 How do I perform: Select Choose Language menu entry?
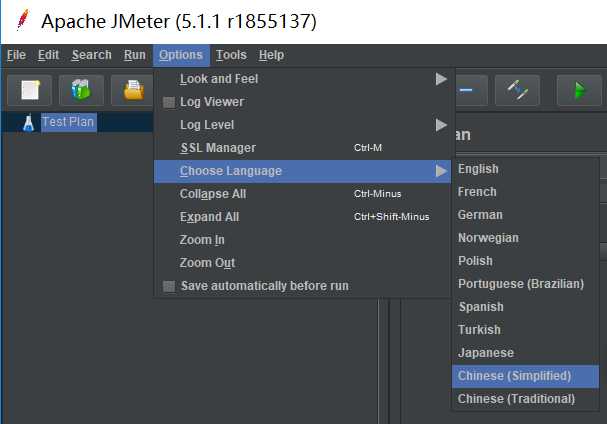[x=302, y=171]
